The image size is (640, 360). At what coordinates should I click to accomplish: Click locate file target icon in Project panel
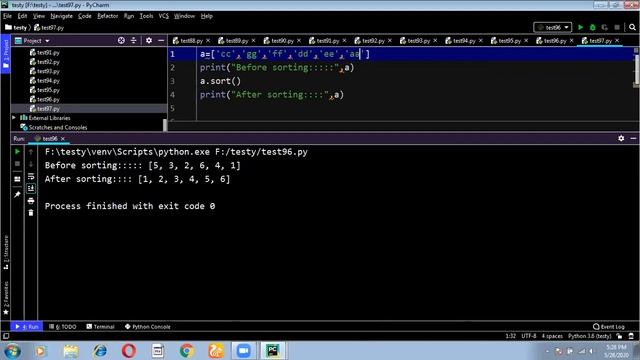click(x=121, y=40)
